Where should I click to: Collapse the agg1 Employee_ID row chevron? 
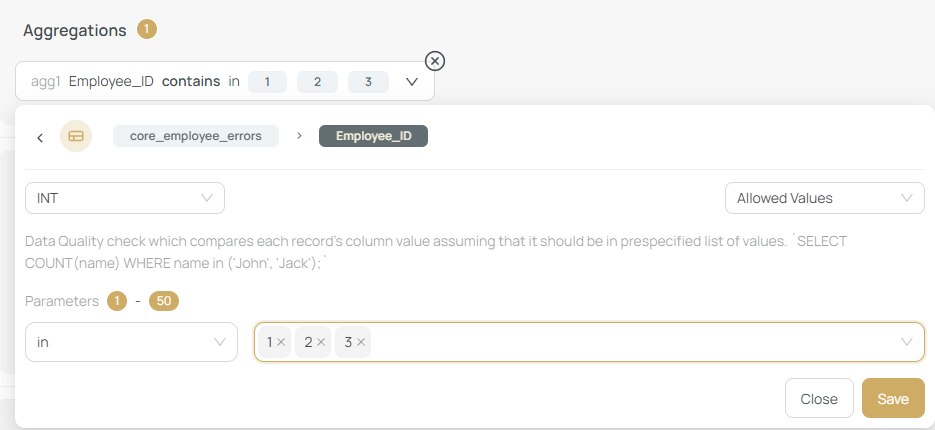point(412,82)
